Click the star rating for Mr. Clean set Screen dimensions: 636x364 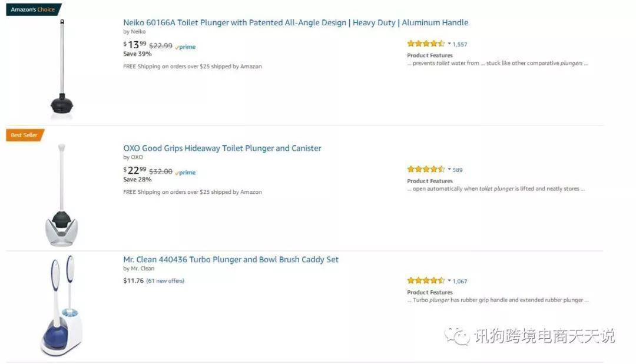[426, 280]
